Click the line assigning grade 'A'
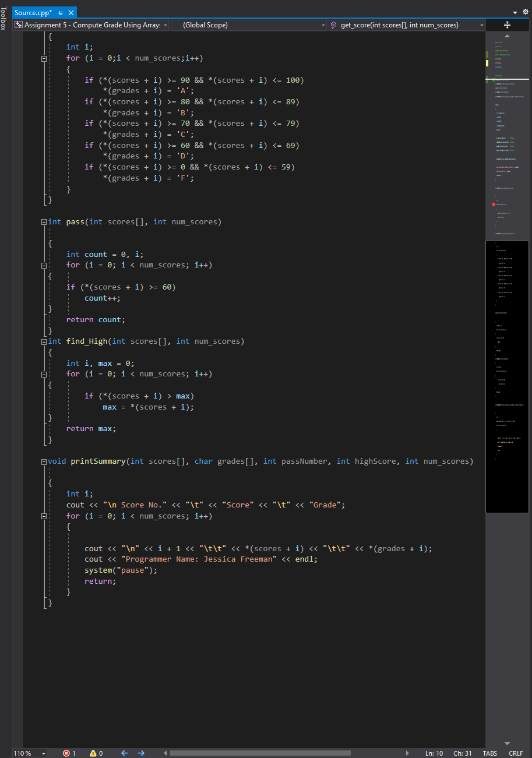This screenshot has height=758, width=532. point(148,91)
